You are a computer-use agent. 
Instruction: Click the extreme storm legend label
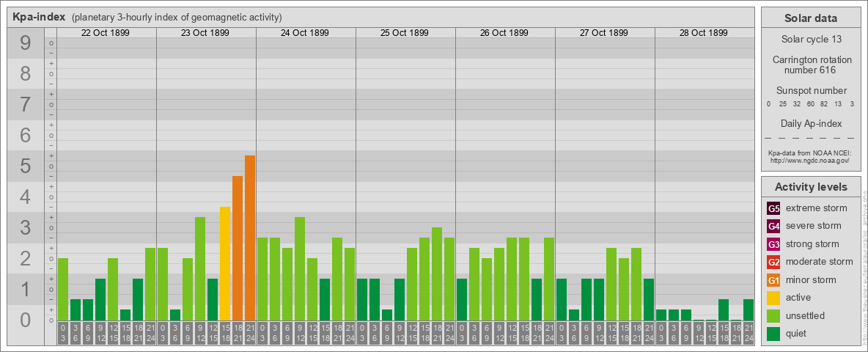(817, 208)
